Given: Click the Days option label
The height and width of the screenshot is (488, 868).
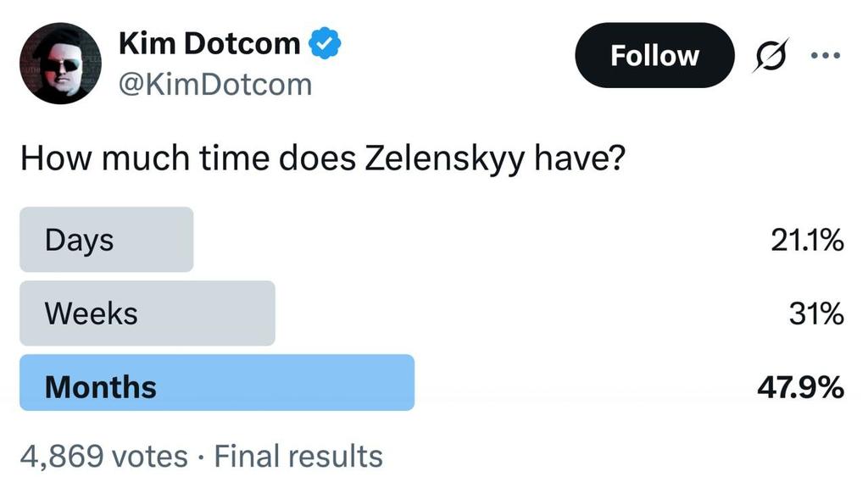Looking at the screenshot, I should (79, 240).
